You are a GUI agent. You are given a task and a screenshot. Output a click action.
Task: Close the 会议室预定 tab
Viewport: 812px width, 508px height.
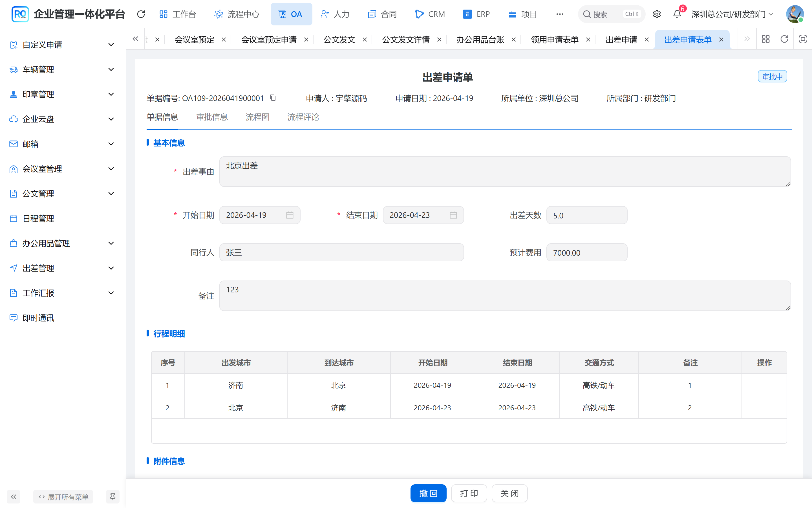[224, 40]
